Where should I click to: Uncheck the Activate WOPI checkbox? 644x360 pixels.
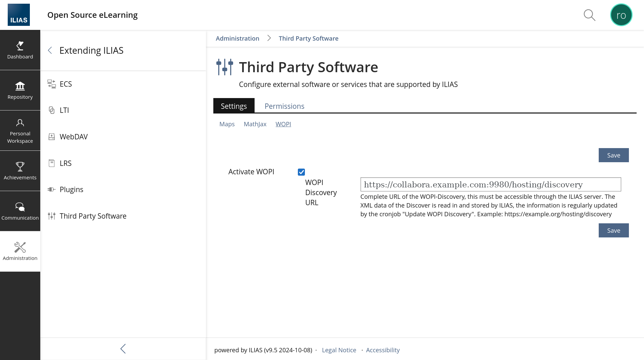coord(301,172)
